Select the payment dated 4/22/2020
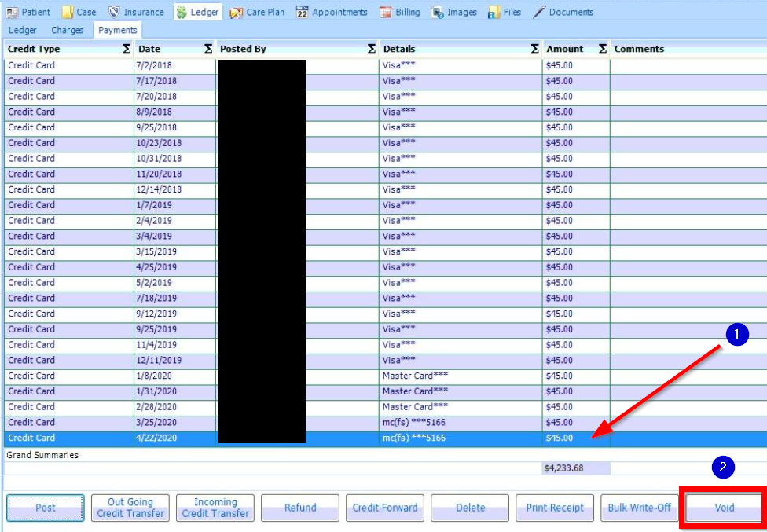The image size is (767, 532). (x=385, y=438)
